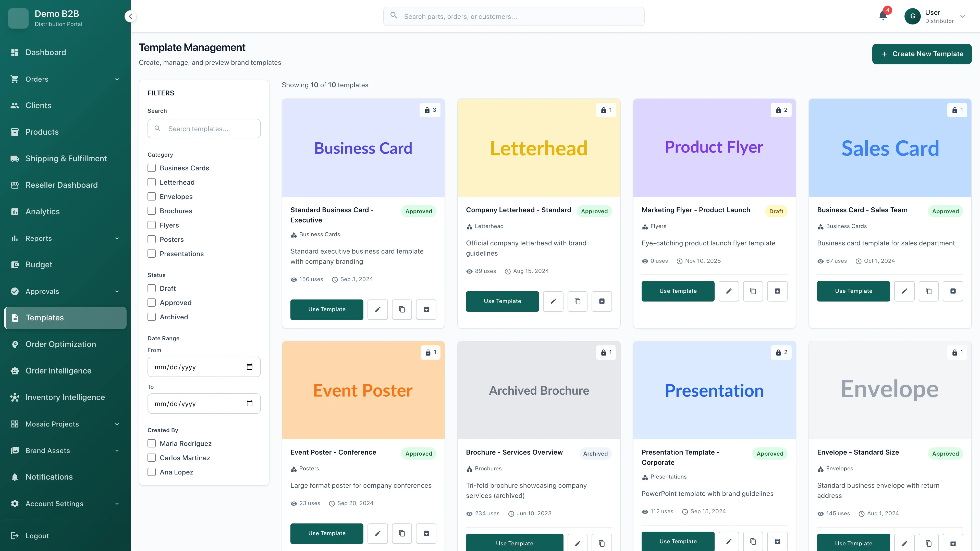
Task: Duplicate the Company Letterhead template
Action: [577, 301]
